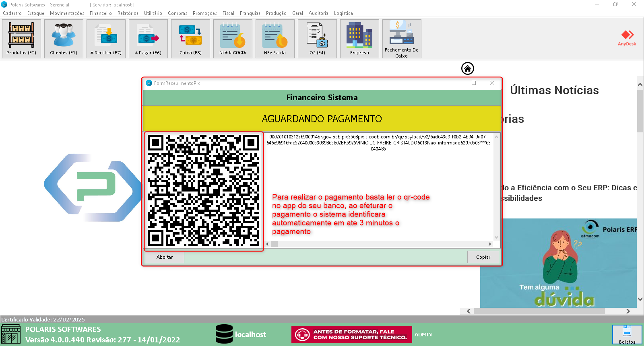Click the home circle icon
This screenshot has height=346, width=644.
468,68
